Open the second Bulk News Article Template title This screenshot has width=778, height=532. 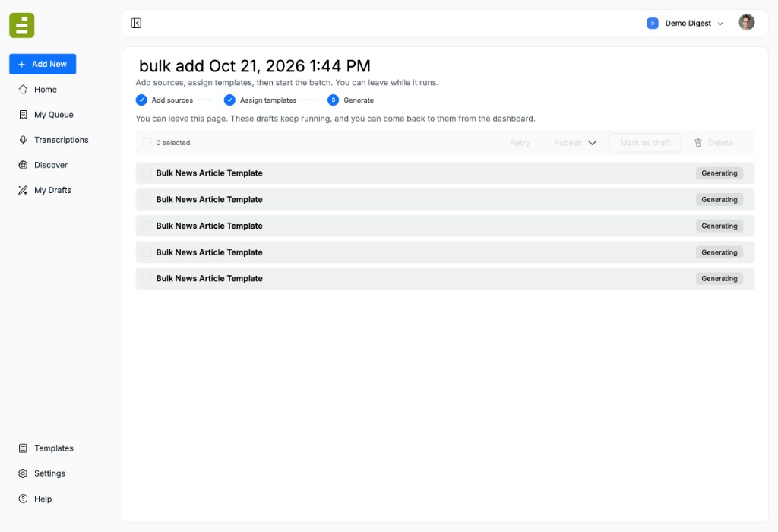209,199
